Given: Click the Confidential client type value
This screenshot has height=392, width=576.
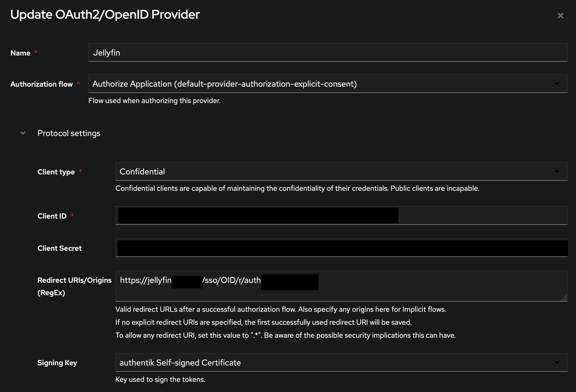Looking at the screenshot, I should pos(142,171).
